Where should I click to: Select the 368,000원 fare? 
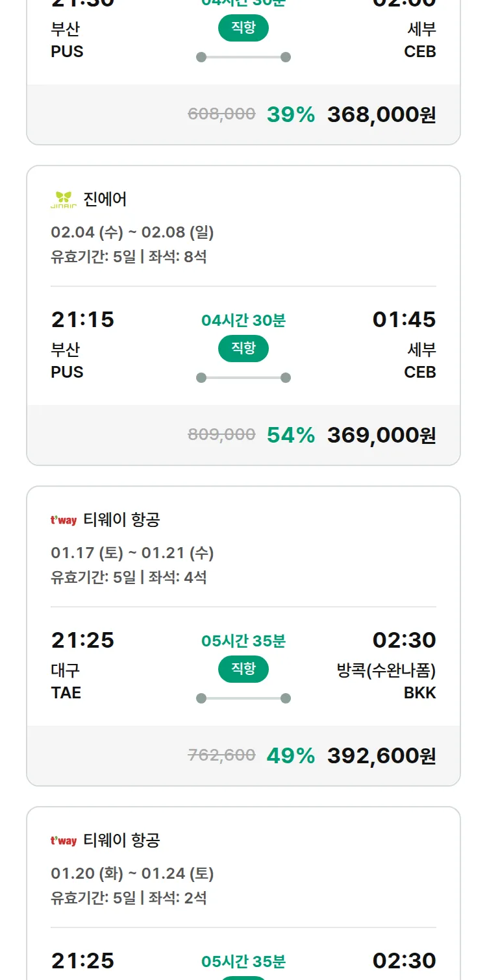(x=381, y=115)
